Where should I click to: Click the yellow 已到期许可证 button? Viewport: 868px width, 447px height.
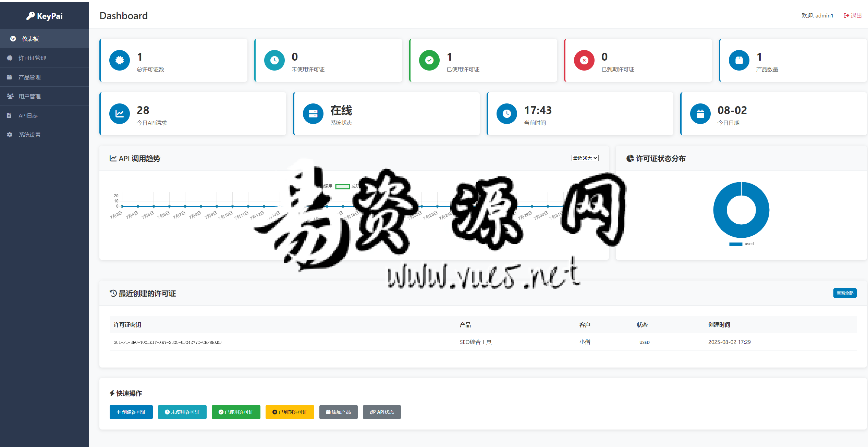[290, 412]
